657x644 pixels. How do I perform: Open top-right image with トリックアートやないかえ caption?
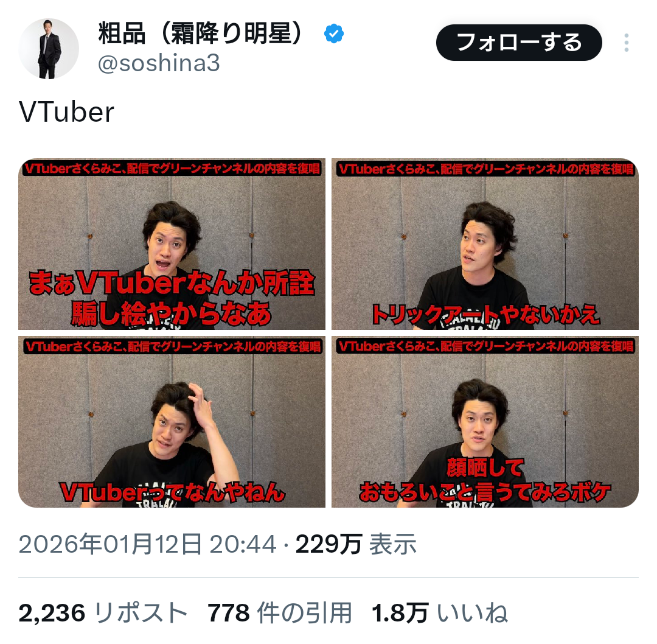click(485, 244)
